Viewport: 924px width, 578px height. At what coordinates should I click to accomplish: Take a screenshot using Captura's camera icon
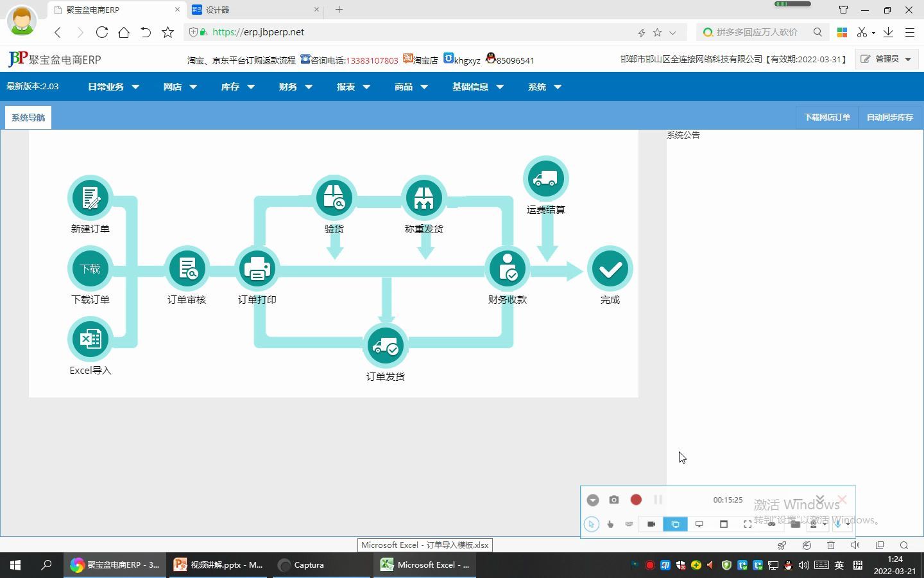click(x=614, y=500)
